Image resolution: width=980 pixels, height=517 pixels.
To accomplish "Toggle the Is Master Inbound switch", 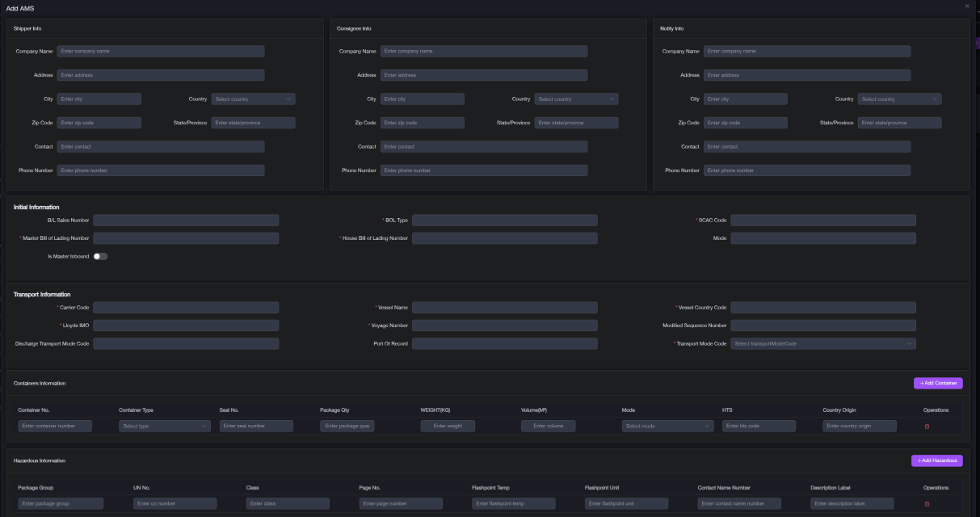I will [x=100, y=256].
